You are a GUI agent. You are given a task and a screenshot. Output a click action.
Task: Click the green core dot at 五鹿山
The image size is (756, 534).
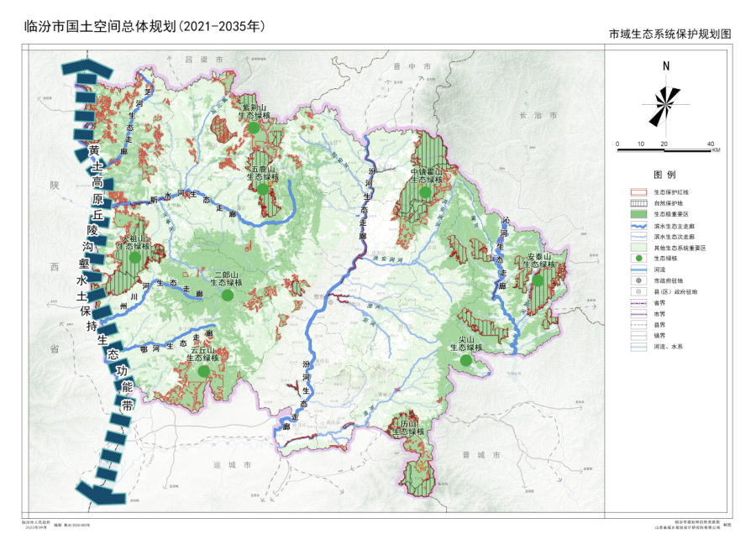pos(263,190)
